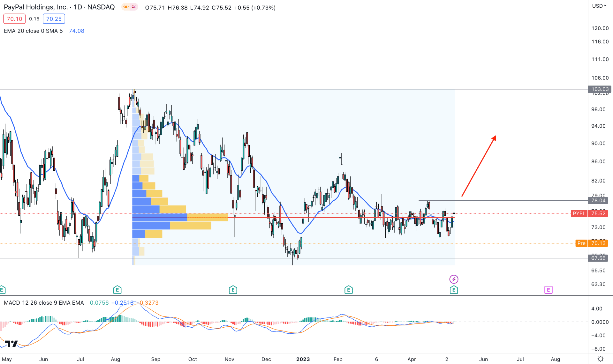Screen dimensions: 613x364
Task: Select the EMA 20 close indicator legend
Action: click(x=33, y=31)
